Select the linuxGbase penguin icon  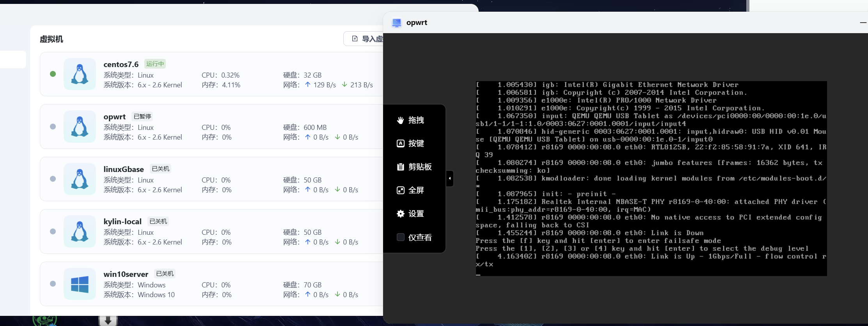(x=80, y=179)
